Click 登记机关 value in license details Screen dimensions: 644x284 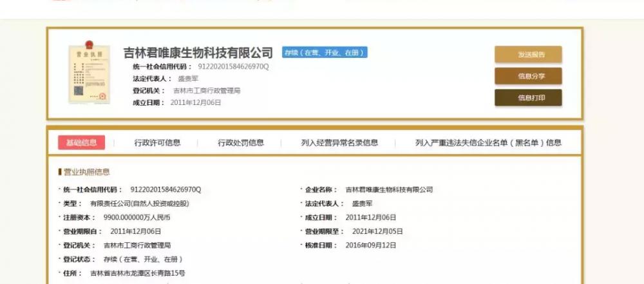coord(137,245)
